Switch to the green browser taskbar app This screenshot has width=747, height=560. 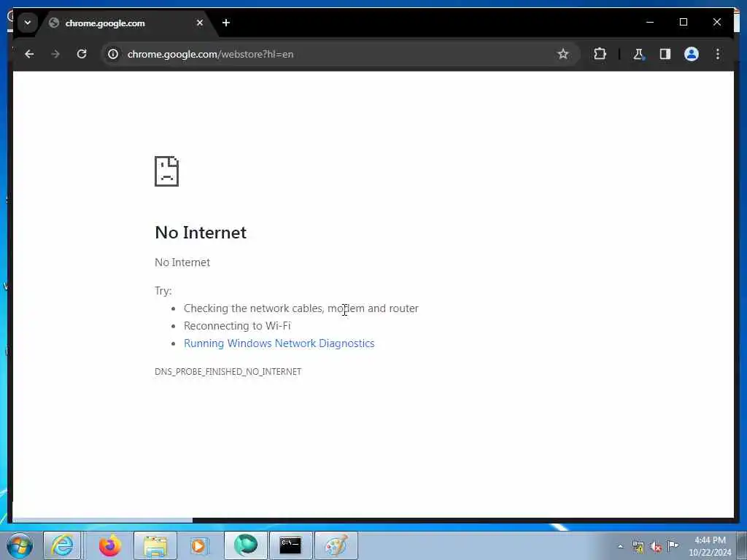245,545
